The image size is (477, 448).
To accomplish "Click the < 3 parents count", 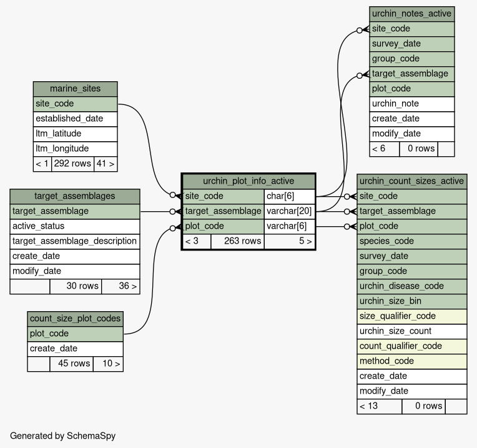I will click(197, 241).
